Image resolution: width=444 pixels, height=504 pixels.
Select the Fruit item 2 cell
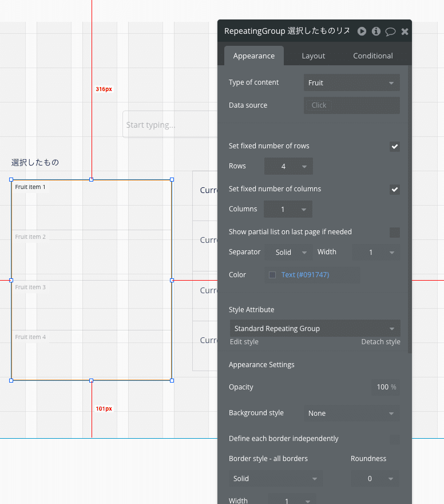point(92,255)
